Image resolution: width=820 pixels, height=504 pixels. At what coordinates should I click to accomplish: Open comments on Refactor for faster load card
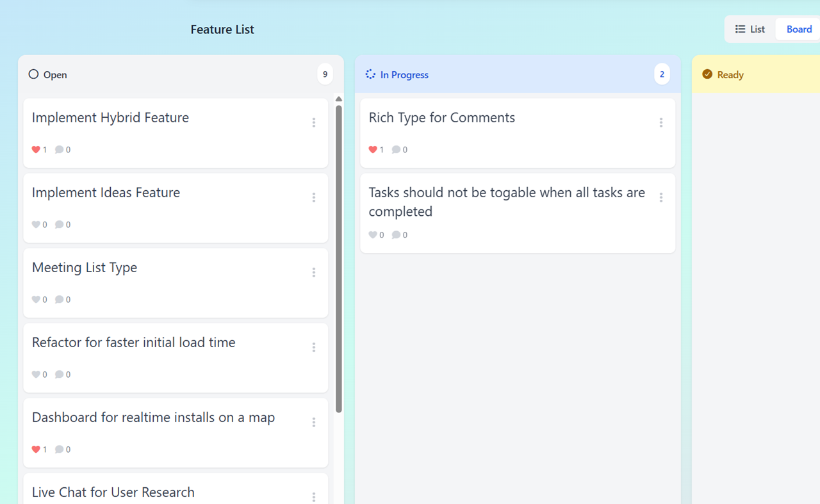tap(59, 375)
